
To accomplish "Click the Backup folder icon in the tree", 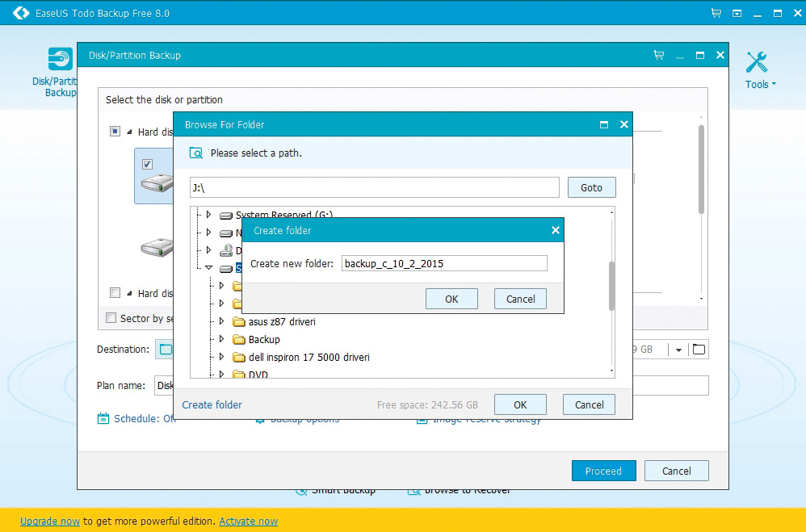I will [238, 339].
